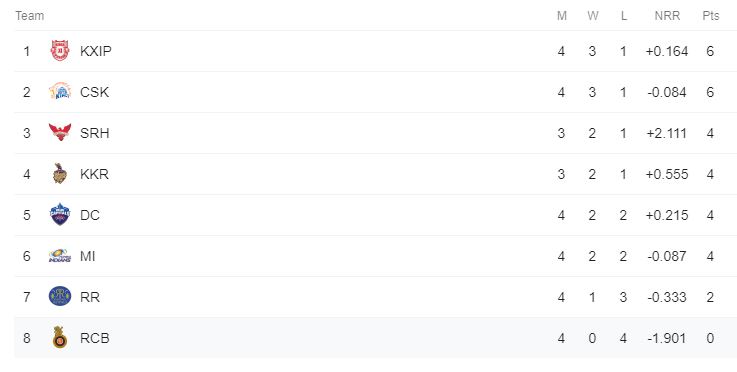Select the SRH team name
The width and height of the screenshot is (737, 372).
pos(94,133)
